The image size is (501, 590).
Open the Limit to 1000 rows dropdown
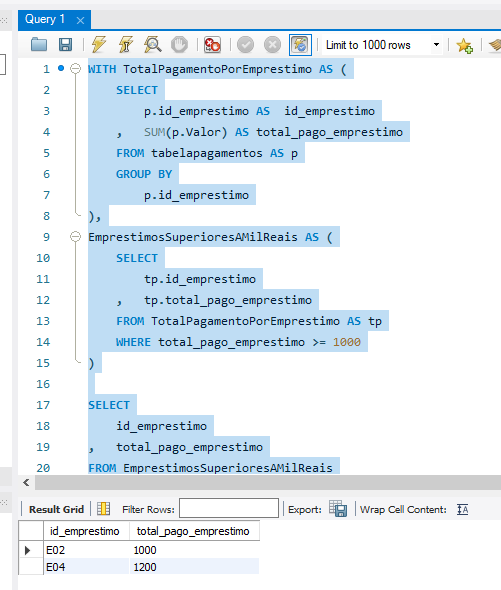(436, 45)
